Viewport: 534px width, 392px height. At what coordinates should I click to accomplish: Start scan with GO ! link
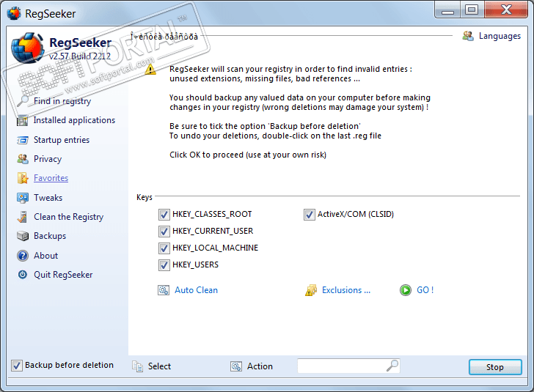click(x=425, y=290)
